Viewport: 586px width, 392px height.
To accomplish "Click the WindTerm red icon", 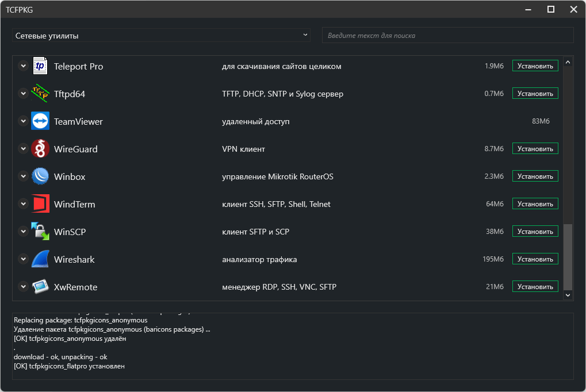I will (40, 204).
